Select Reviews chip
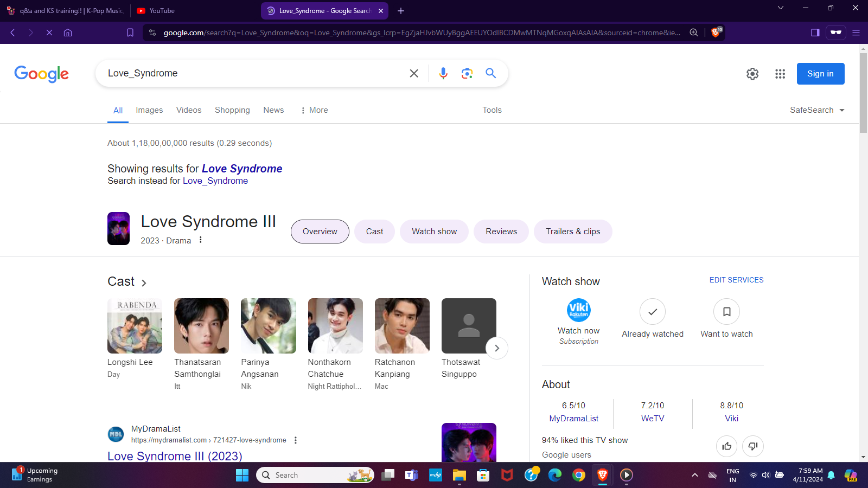This screenshot has height=488, width=868. 501,232
